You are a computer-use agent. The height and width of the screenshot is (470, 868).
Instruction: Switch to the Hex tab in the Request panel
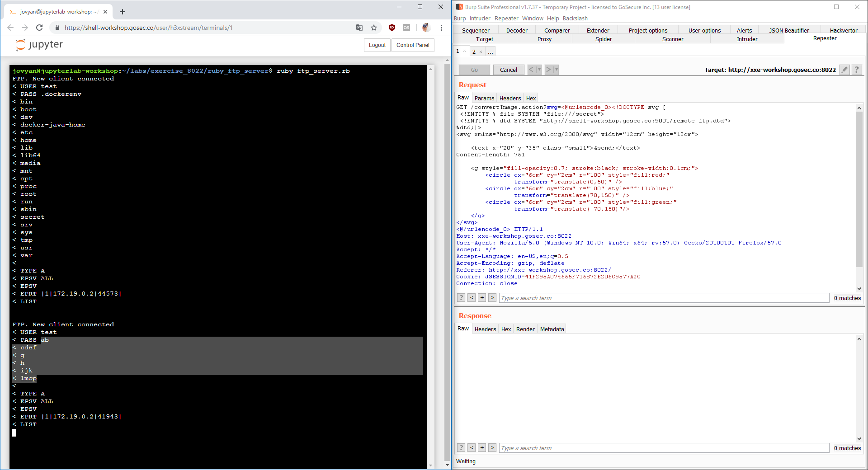click(x=530, y=98)
